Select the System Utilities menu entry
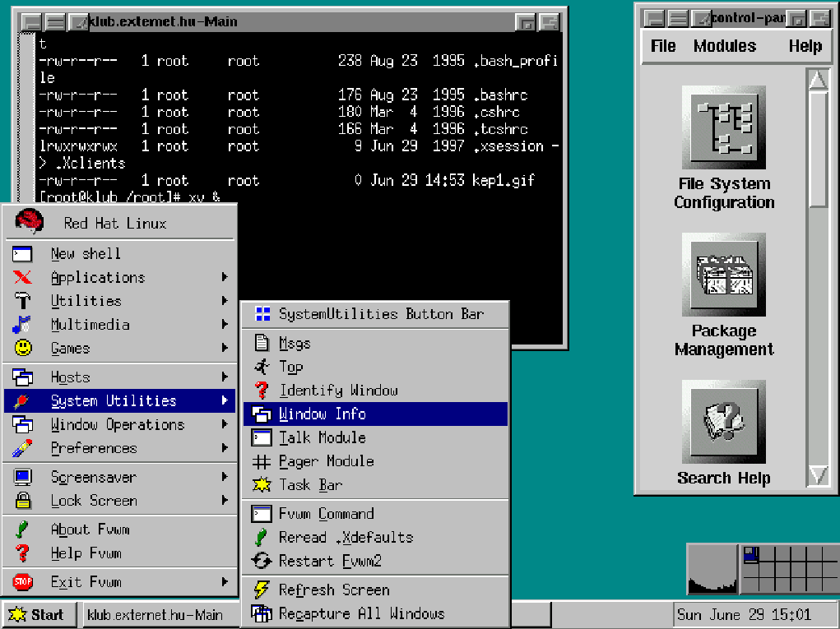Image resolution: width=840 pixels, height=629 pixels. [119, 401]
